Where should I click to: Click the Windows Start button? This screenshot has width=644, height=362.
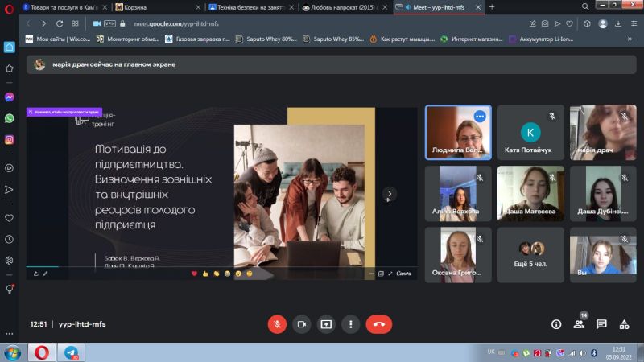(x=13, y=353)
